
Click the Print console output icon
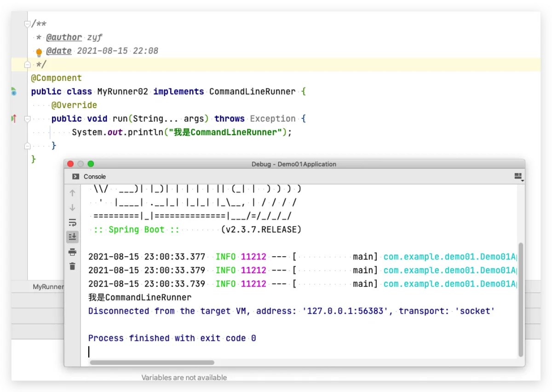[72, 252]
